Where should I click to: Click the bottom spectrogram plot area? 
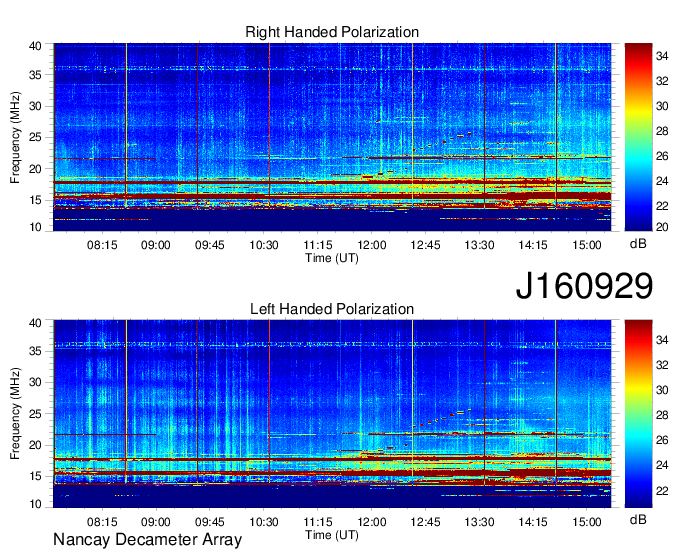click(332, 414)
